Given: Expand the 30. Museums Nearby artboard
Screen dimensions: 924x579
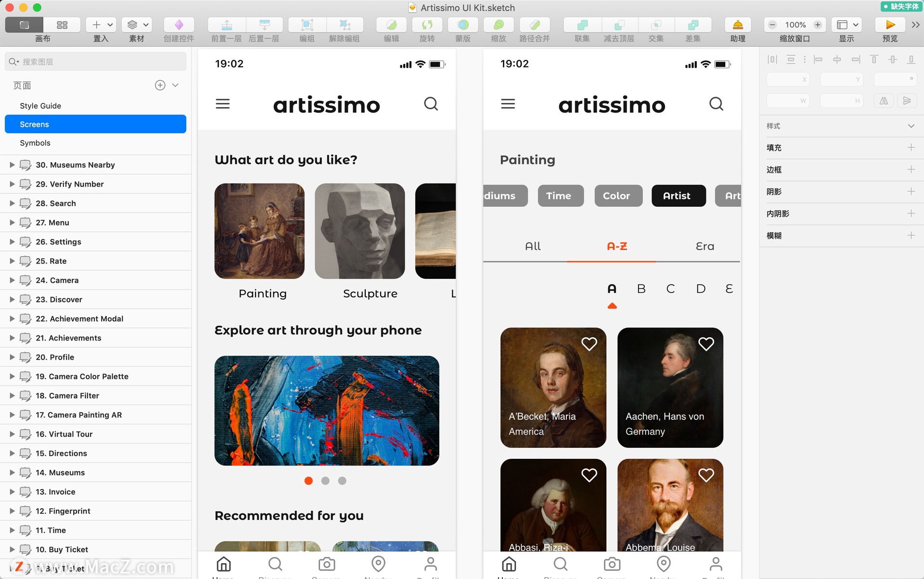Looking at the screenshot, I should point(12,164).
